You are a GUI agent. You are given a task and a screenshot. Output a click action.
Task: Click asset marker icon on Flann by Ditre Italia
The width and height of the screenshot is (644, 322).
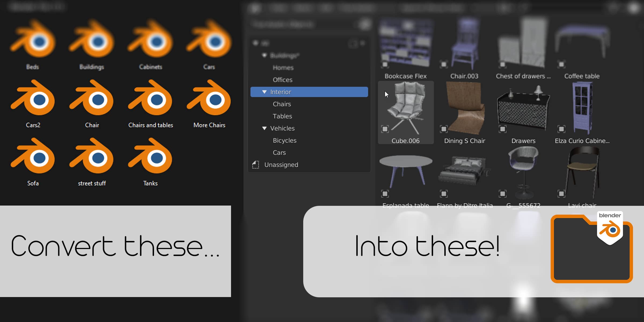pyautogui.click(x=444, y=194)
